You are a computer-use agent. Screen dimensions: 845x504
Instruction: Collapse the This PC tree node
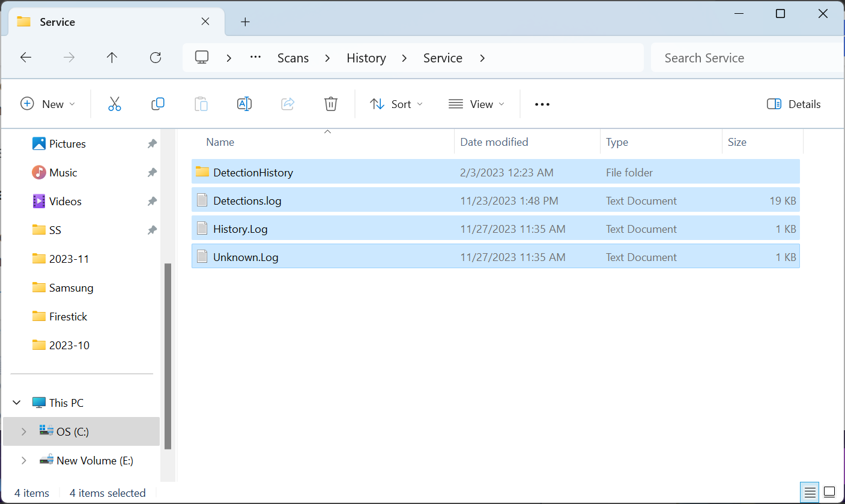pyautogui.click(x=17, y=403)
